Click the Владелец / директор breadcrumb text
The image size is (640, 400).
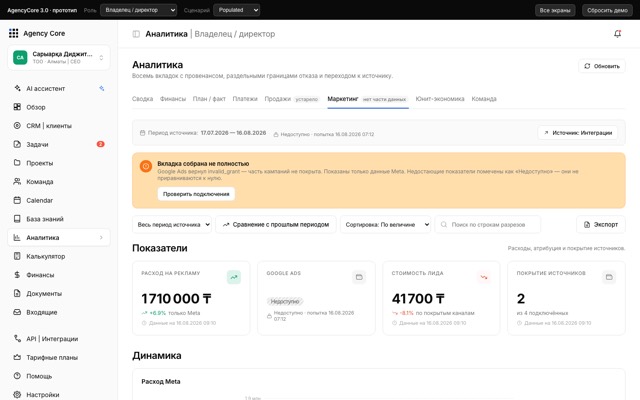coord(235,34)
